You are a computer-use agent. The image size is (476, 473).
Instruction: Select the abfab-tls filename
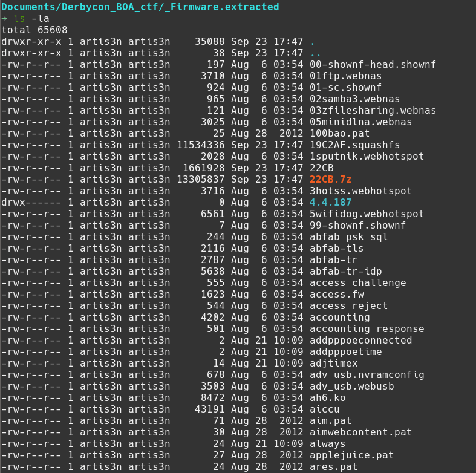[x=336, y=249]
